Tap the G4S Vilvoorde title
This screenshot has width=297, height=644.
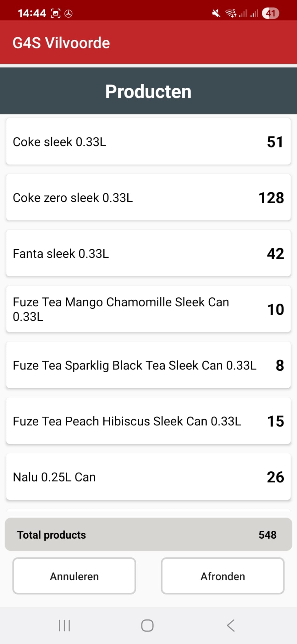click(x=61, y=43)
